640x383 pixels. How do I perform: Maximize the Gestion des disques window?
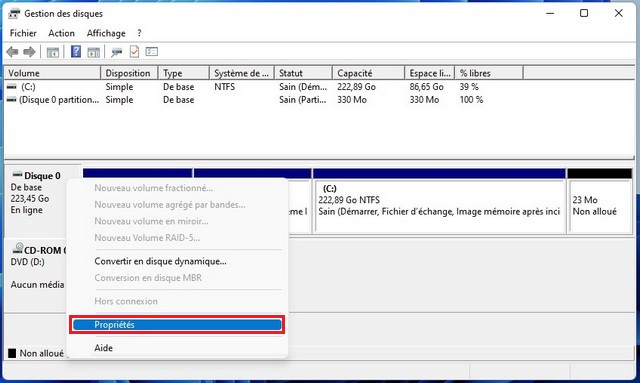click(x=584, y=13)
